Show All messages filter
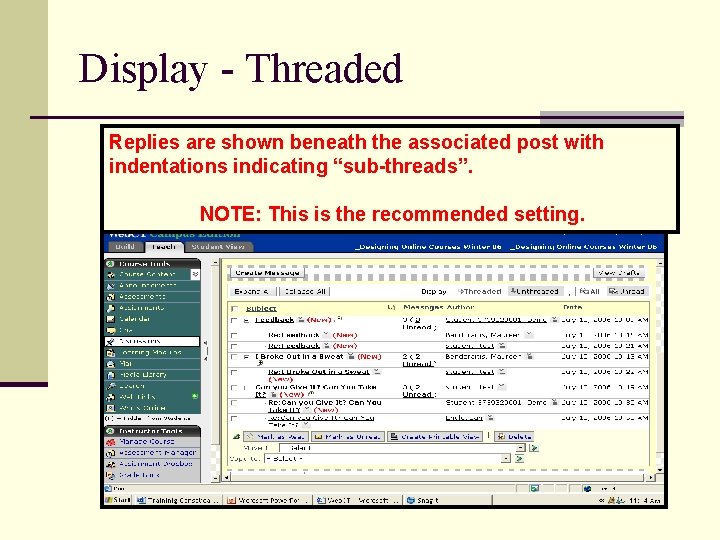Image resolution: width=720 pixels, height=540 pixels. (590, 292)
